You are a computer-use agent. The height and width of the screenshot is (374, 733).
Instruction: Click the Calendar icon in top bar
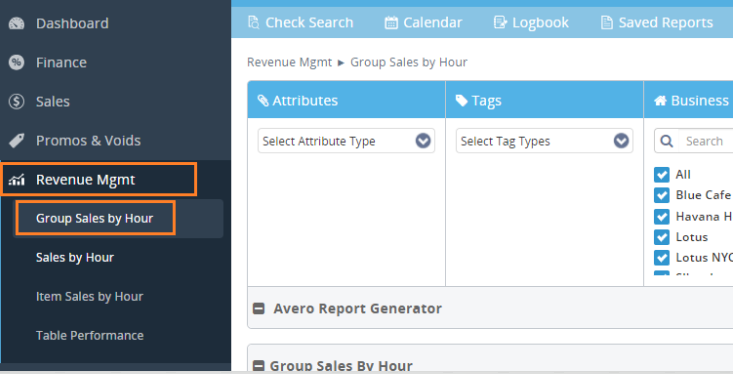click(x=391, y=22)
